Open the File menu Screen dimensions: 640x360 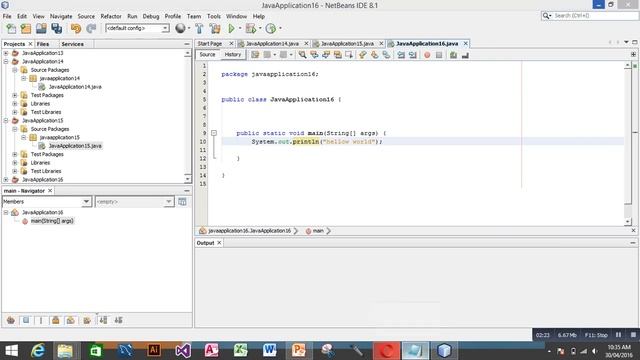7,16
